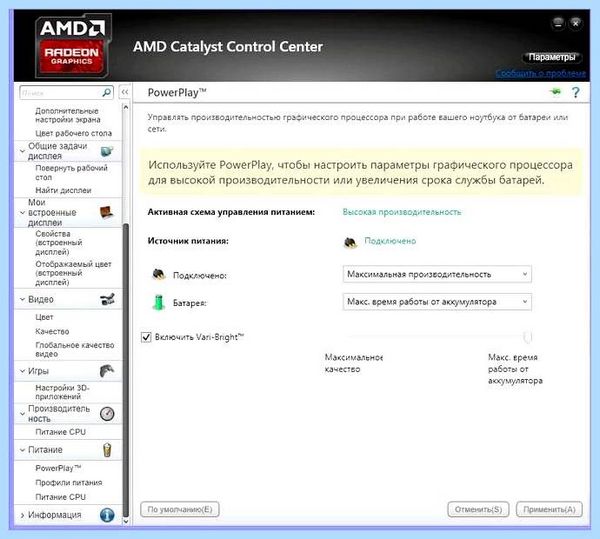The height and width of the screenshot is (539, 600).
Task: Collapse the Питание section
Action: tap(22, 450)
